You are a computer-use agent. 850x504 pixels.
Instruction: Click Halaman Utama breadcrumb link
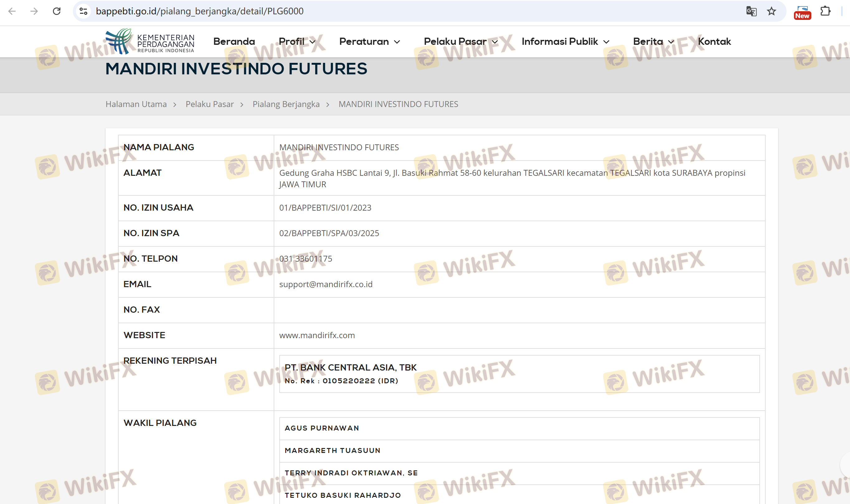click(136, 104)
